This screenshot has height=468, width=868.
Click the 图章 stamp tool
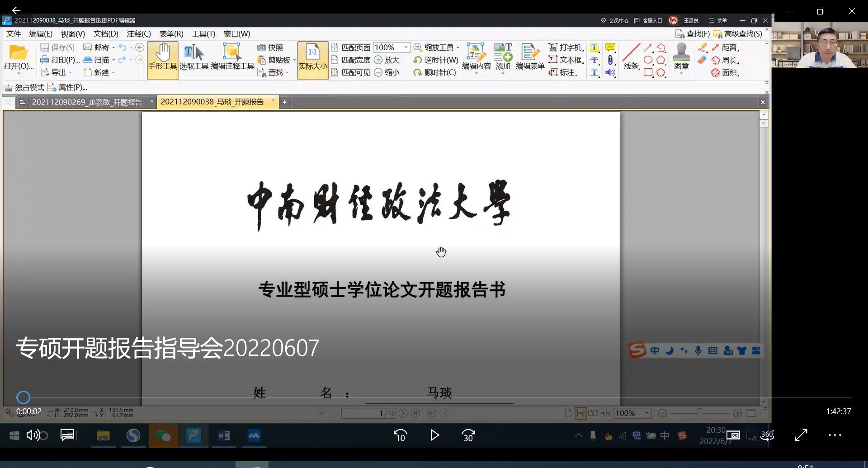[681, 57]
